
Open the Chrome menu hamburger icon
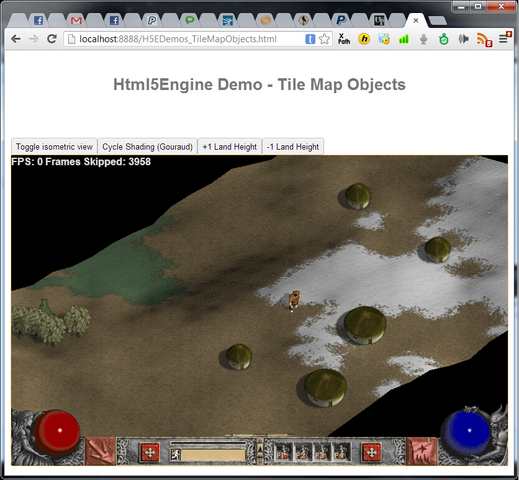504,38
